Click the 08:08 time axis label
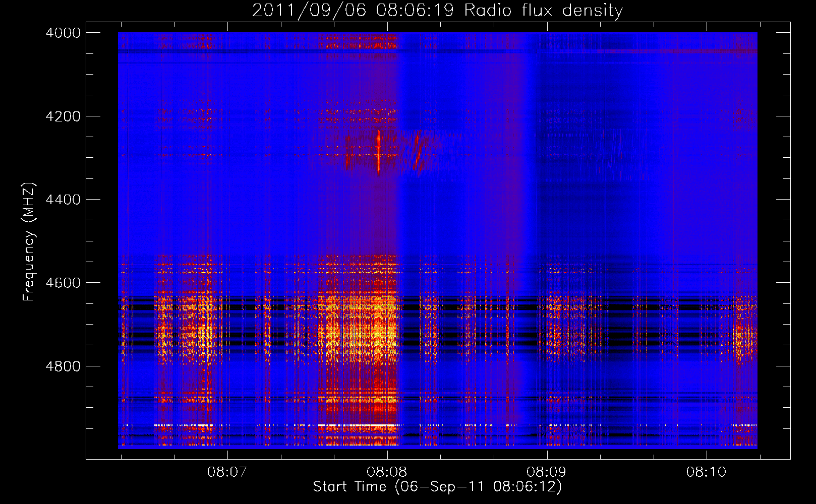The image size is (816, 504). point(387,472)
